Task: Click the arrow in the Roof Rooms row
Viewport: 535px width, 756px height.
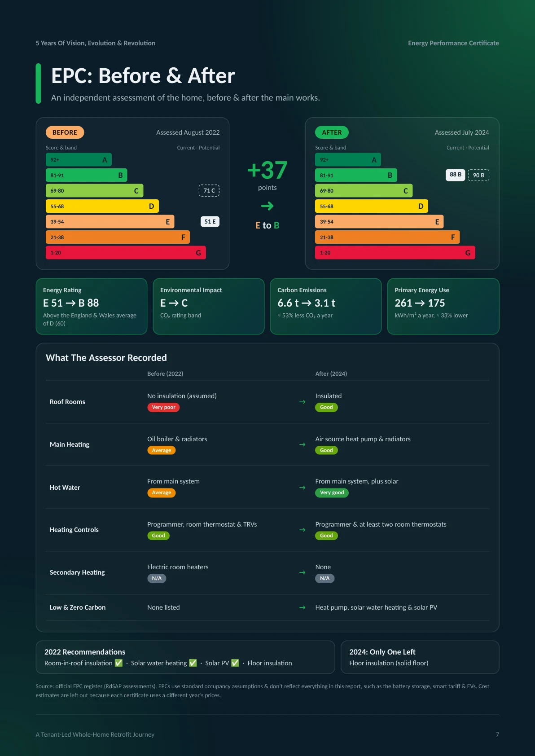Action: [x=302, y=402]
